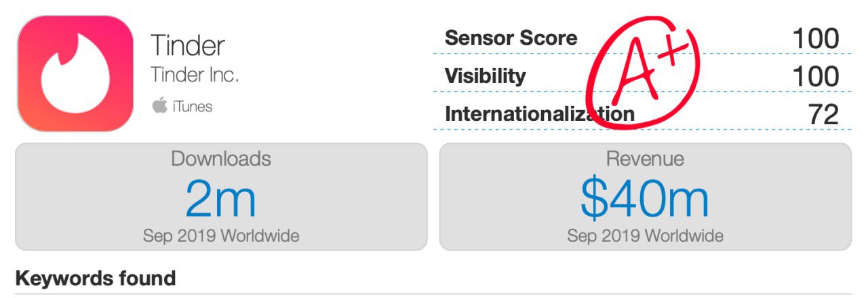
Task: Select the Visibility label
Action: click(x=485, y=76)
